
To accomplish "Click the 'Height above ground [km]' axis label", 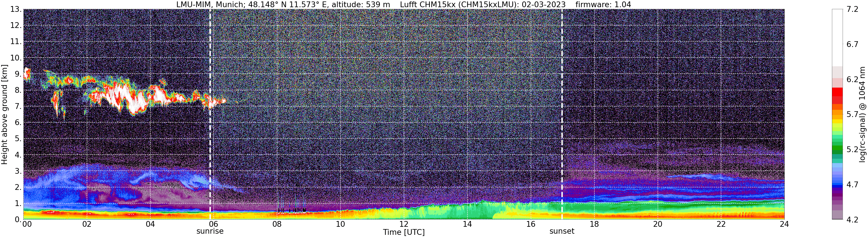I will click(x=4, y=114).
